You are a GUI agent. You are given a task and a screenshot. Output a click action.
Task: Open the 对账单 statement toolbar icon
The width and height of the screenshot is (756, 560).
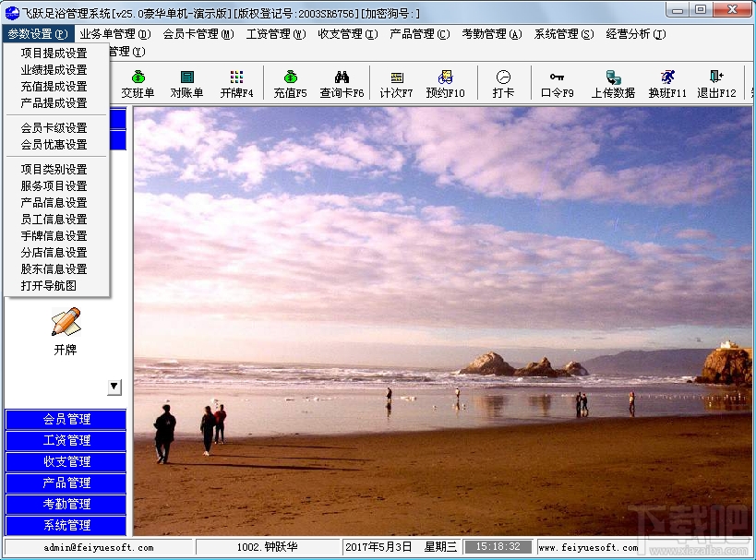(x=186, y=84)
